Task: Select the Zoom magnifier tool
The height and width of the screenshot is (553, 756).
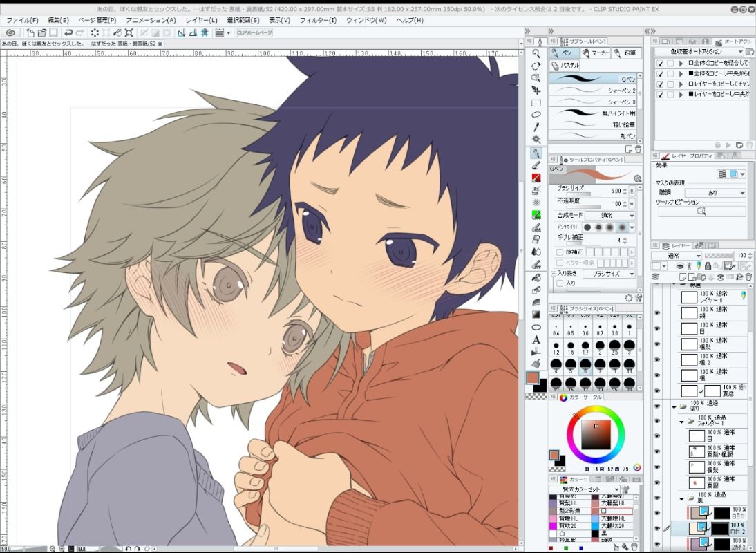Action: click(536, 53)
